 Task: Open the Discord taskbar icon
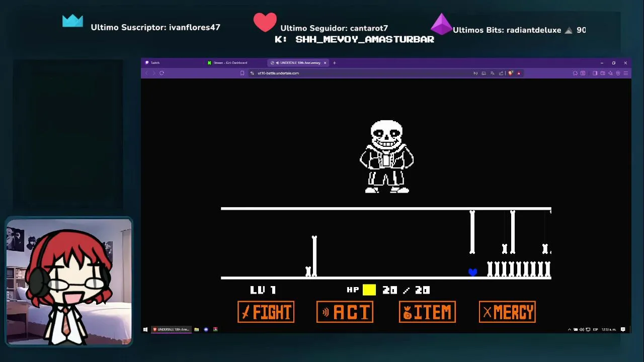point(206,329)
